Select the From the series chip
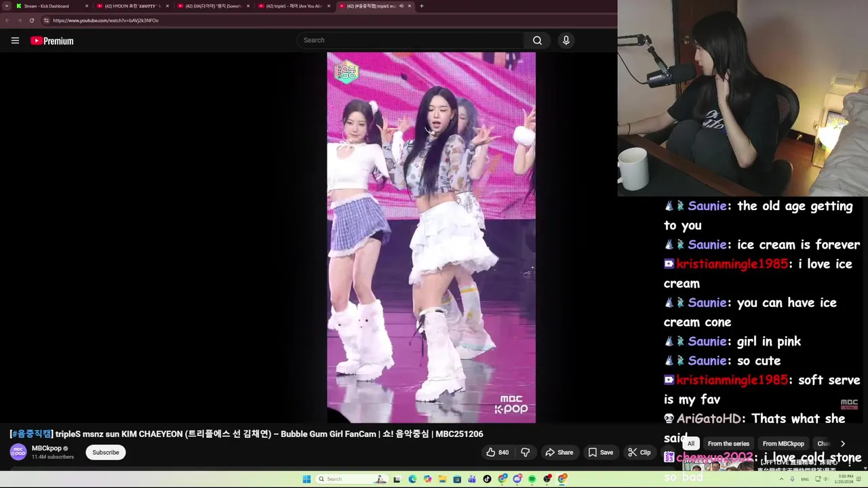 728,444
